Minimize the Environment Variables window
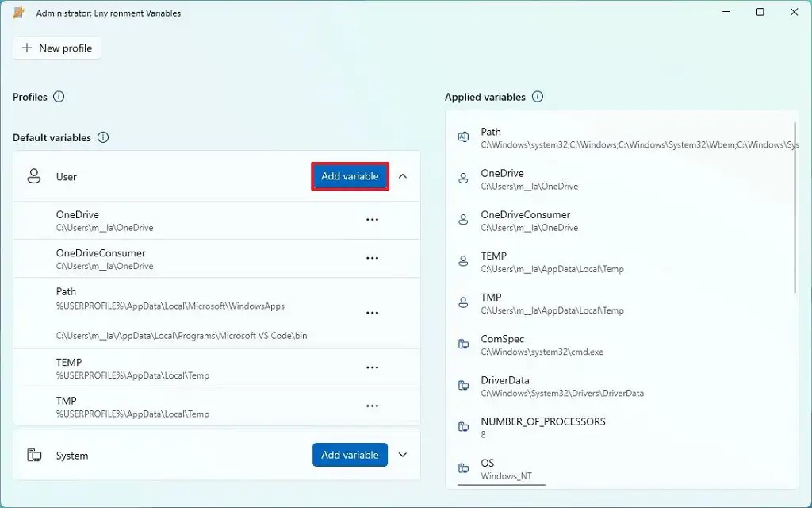 (726, 12)
